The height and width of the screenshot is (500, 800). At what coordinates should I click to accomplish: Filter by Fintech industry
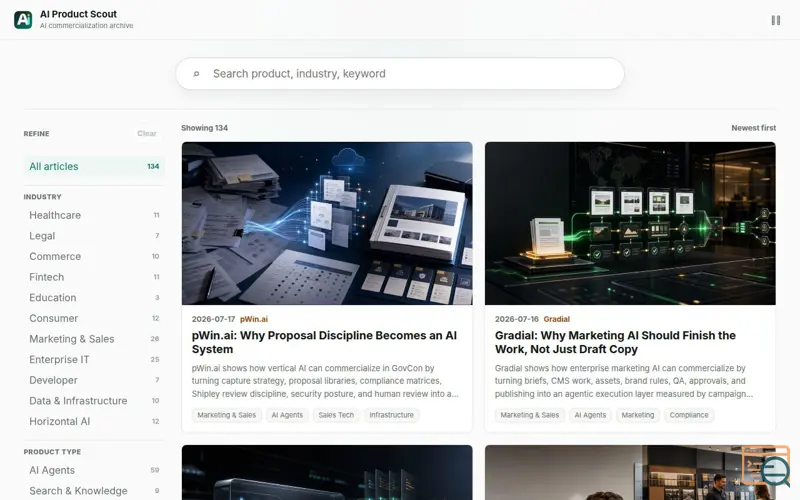94,277
